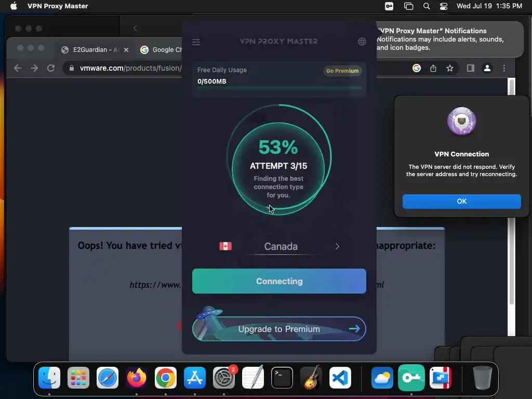Click the VPN Proxy Master notification banner
The width and height of the screenshot is (532, 399).
pos(449,39)
